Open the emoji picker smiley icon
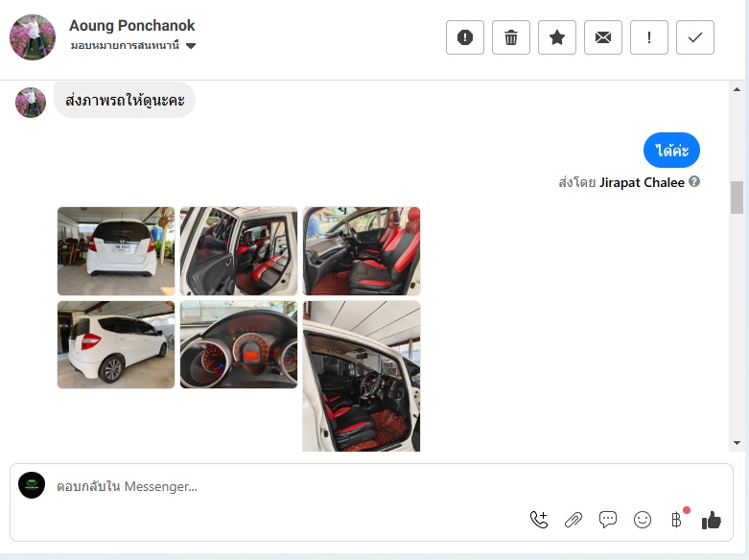Screen dimensions: 749x560 (x=643, y=520)
